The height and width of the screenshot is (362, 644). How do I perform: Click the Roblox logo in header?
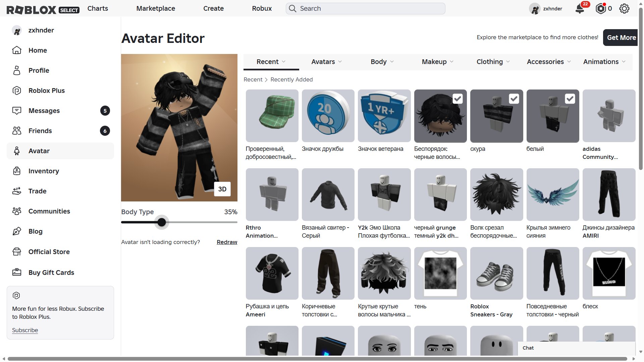43,9
